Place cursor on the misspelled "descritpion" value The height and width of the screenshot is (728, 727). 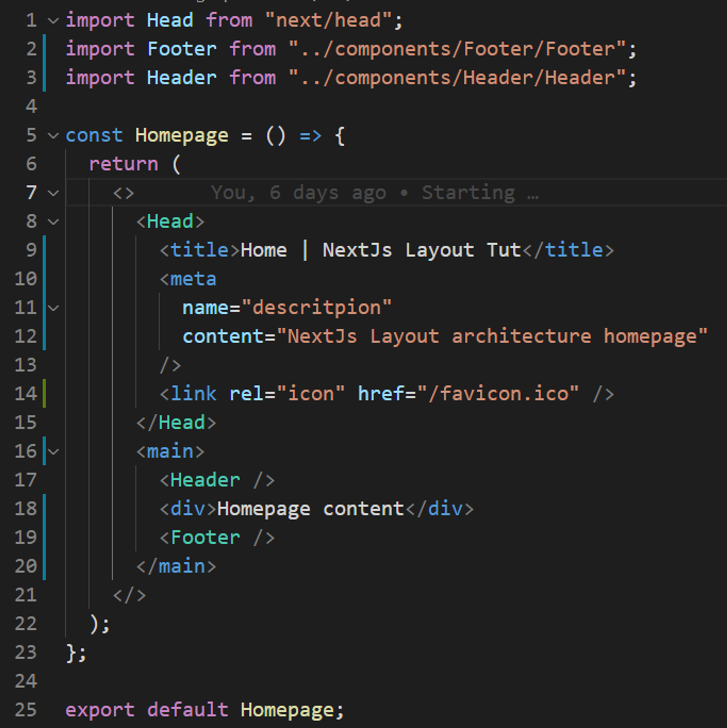click(x=317, y=308)
